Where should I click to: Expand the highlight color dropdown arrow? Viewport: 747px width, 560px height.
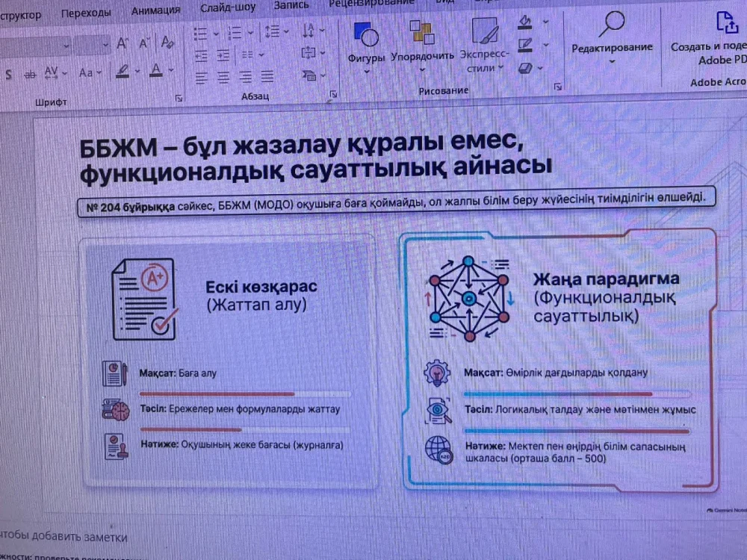137,72
